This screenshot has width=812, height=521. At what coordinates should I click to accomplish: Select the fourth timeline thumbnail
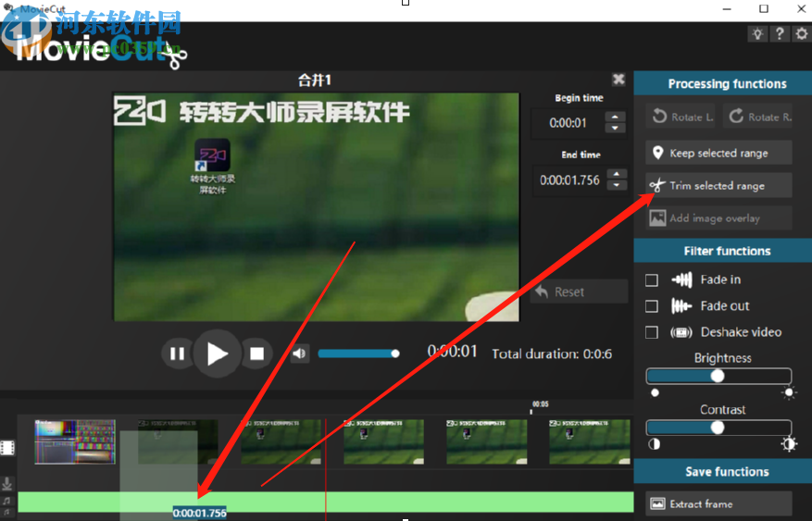point(383,441)
